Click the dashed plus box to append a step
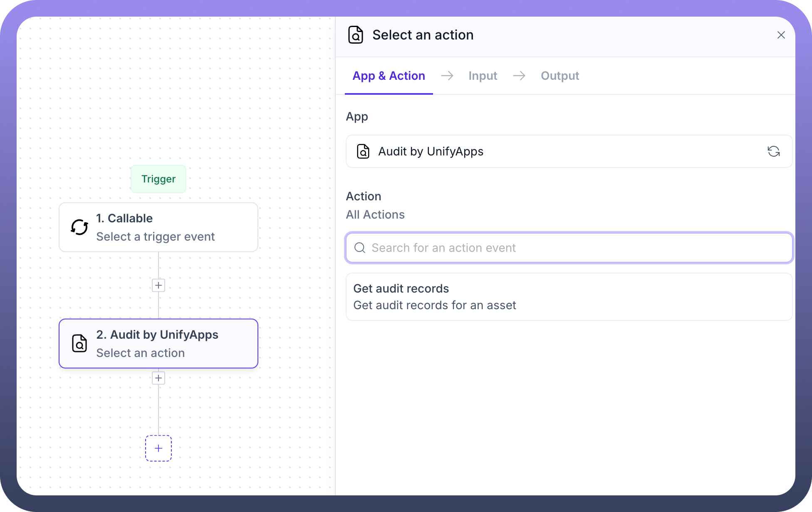Image resolution: width=812 pixels, height=512 pixels. coord(158,448)
